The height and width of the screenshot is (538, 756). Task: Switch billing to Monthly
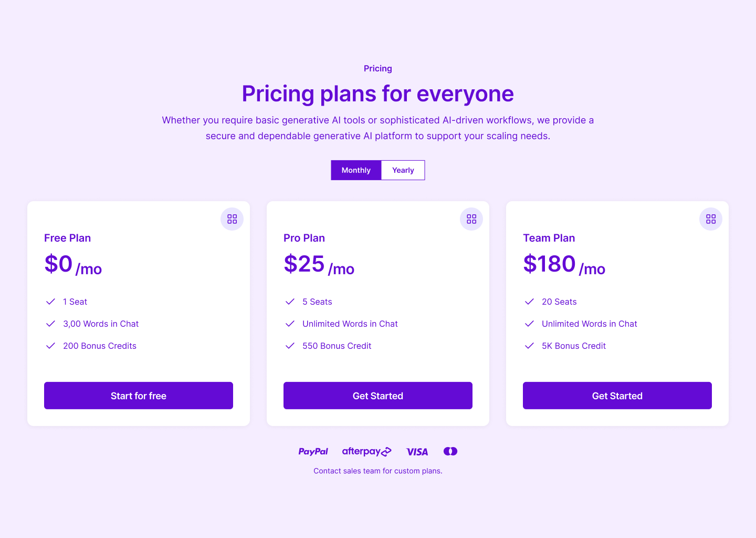356,170
